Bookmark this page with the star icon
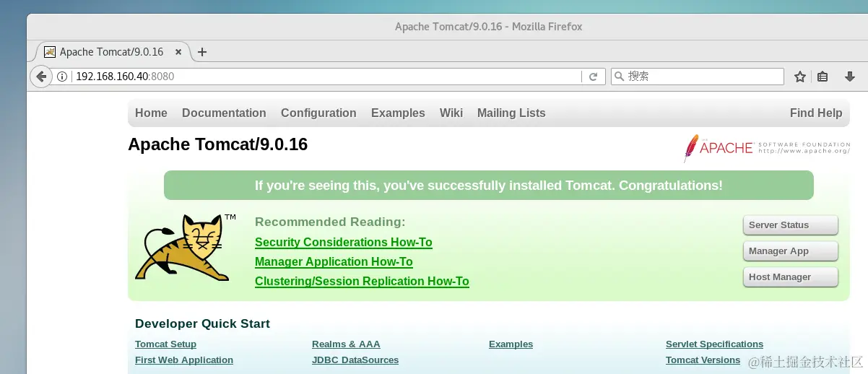Viewport: 868px width, 374px height. (x=800, y=77)
